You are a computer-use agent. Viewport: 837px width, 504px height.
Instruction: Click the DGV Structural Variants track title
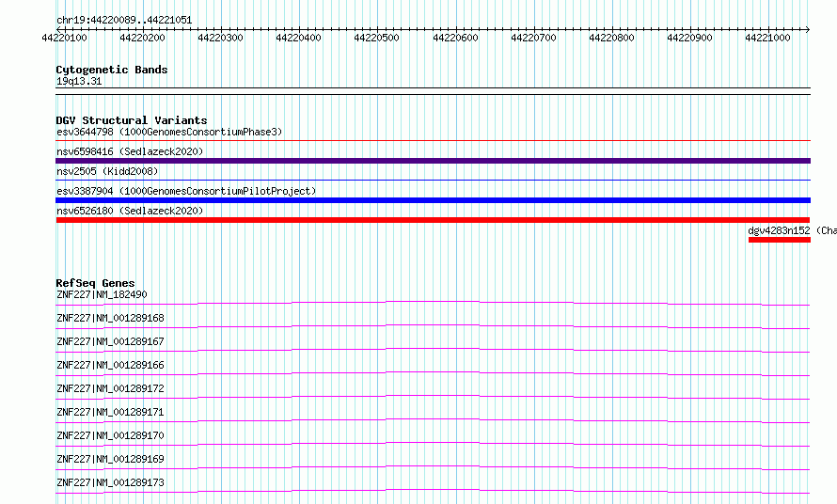pos(132,120)
